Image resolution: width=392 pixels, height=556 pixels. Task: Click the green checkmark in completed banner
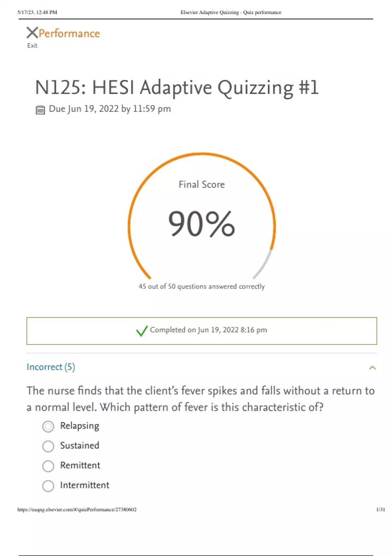tap(142, 331)
